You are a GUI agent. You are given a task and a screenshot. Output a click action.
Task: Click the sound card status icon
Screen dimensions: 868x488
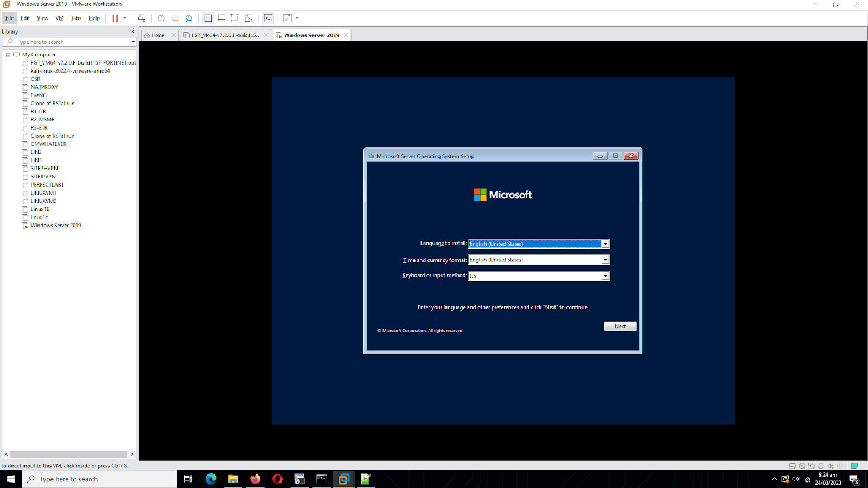pyautogui.click(x=830, y=466)
